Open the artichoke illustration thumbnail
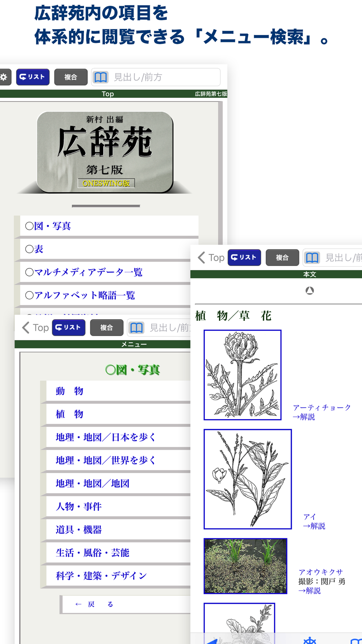This screenshot has width=362, height=644. [x=243, y=375]
